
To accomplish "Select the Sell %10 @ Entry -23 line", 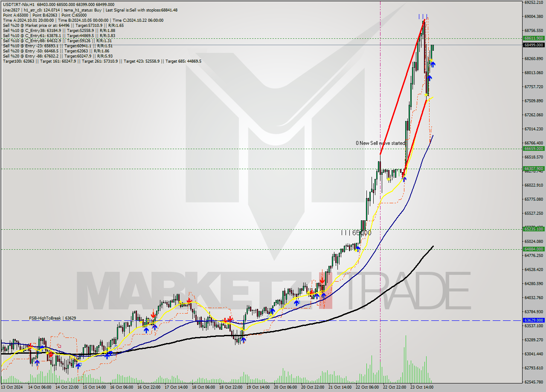I will pyautogui.click(x=58, y=46).
